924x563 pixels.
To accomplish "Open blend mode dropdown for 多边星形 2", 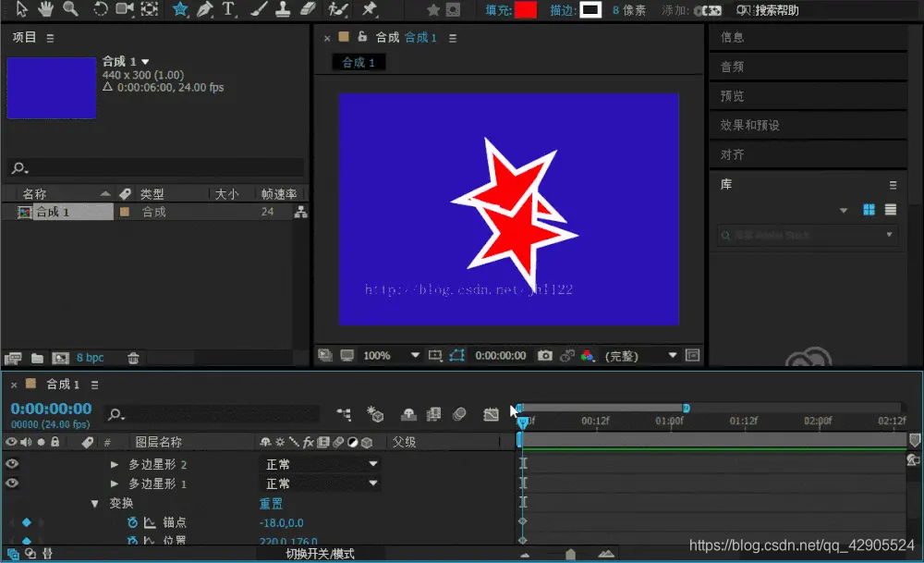I will pos(321,465).
